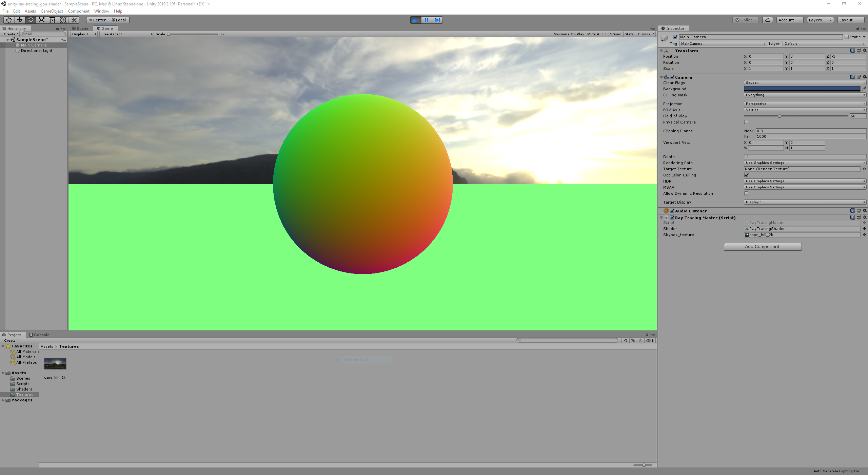
Task: Open the Rendering Path dropdown
Action: [x=805, y=163]
